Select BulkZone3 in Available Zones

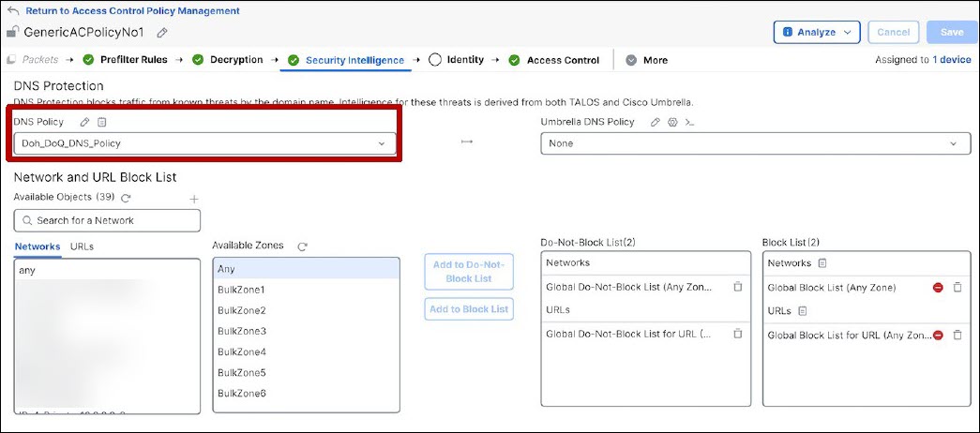coord(307,331)
